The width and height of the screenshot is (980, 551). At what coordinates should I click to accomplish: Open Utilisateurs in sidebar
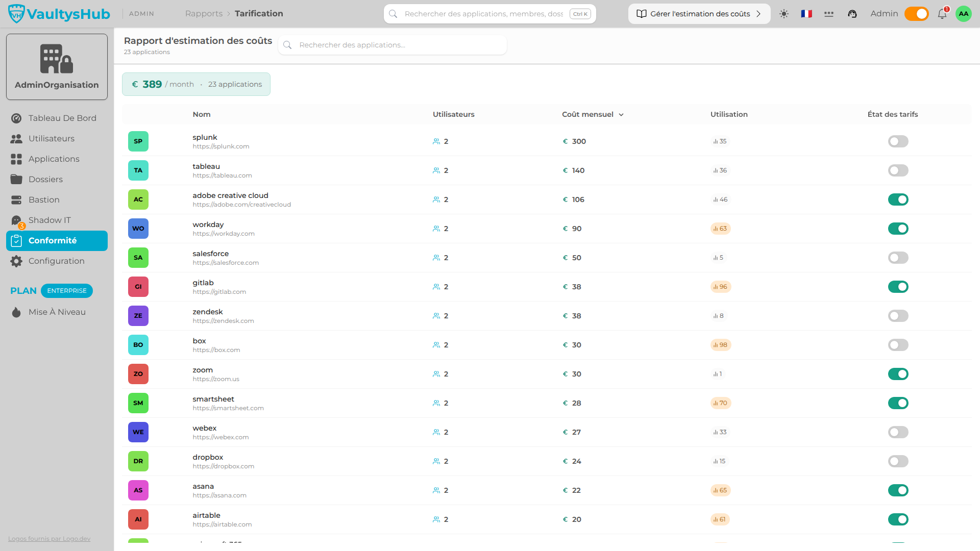(57, 138)
